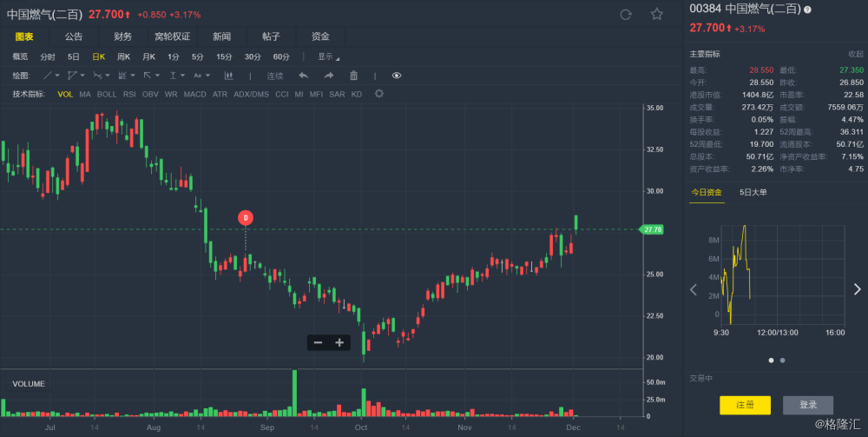The image size is (868, 437).
Task: Toggle the VOL indicator
Action: pyautogui.click(x=65, y=94)
